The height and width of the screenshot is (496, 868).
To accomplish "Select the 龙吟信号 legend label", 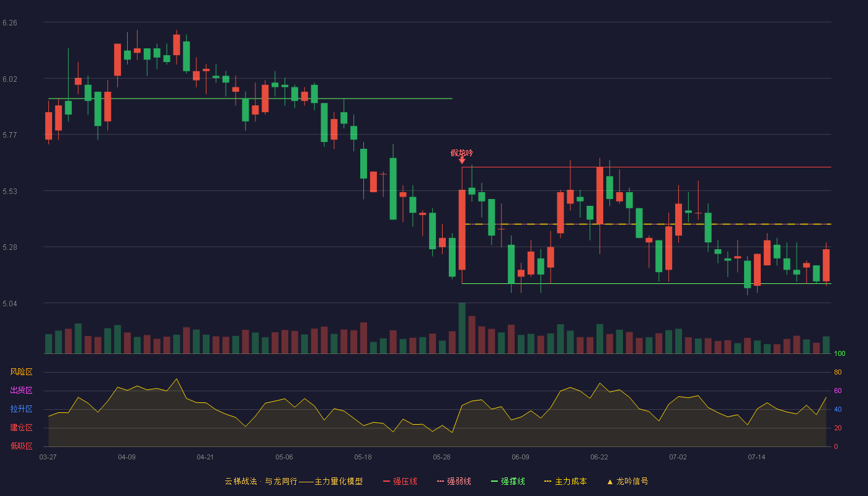I will pyautogui.click(x=632, y=481).
